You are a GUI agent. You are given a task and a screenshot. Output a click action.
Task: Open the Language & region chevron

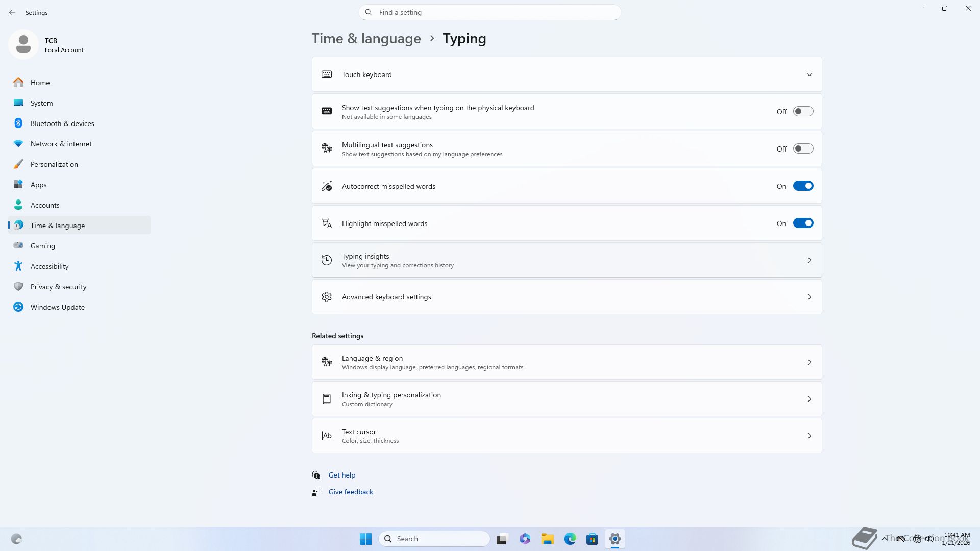809,362
